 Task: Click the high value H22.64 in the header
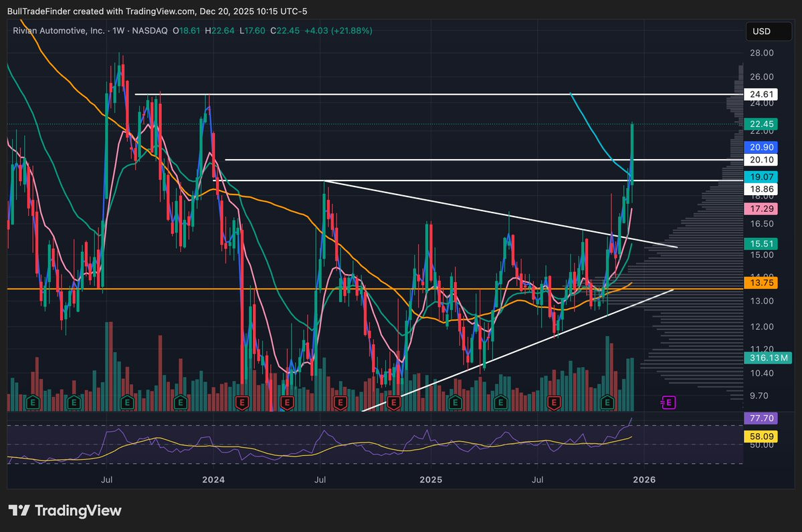click(219, 31)
